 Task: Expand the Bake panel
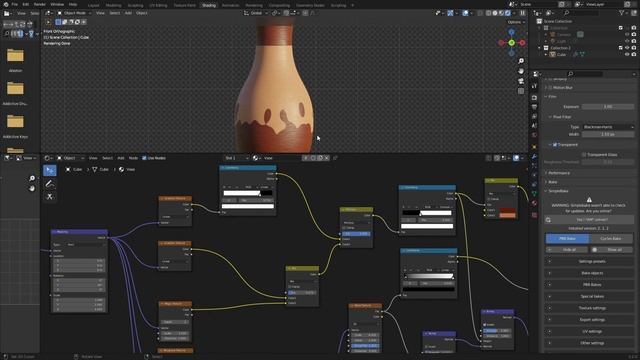[553, 182]
